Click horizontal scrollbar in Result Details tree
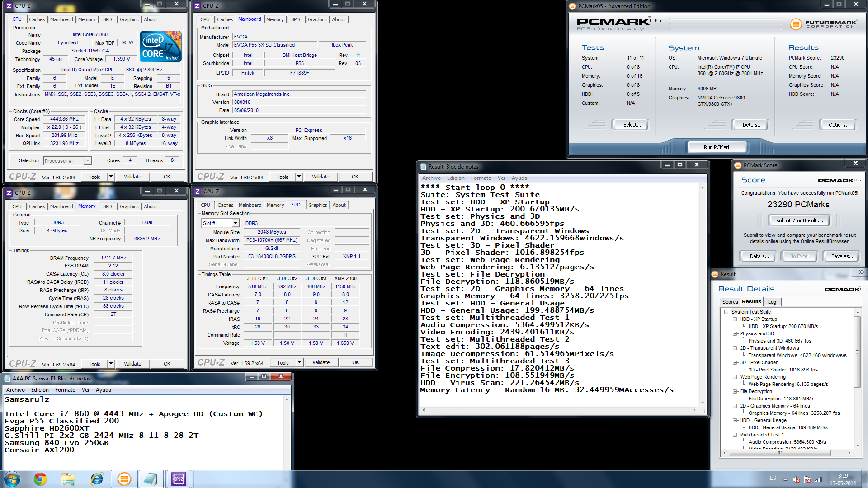868x488 pixels. tap(779, 453)
